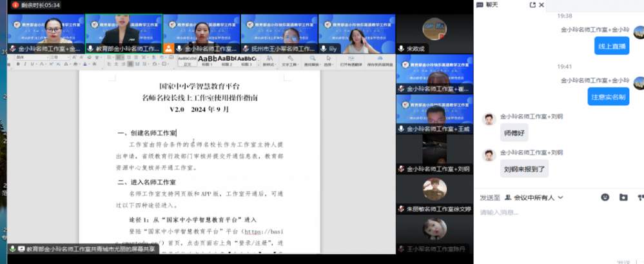Click the heading 一、创建名师工作室 in document
The width and height of the screenshot is (644, 264).
146,133
